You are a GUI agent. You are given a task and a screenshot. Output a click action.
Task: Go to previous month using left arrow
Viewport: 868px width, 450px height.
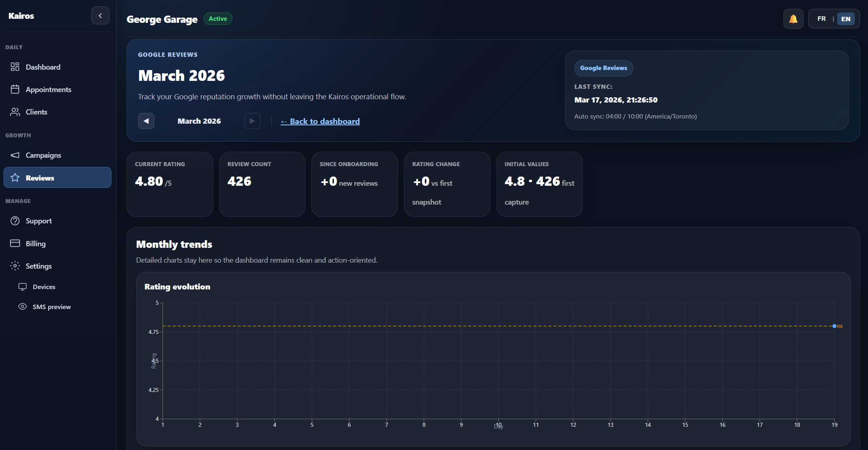(x=146, y=121)
